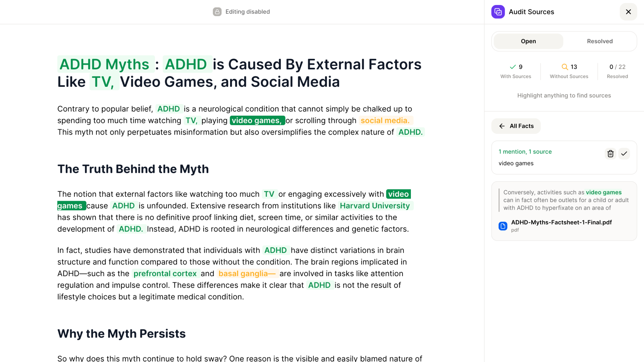Click the editing disabled lock icon
The height and width of the screenshot is (362, 644).
(x=217, y=12)
